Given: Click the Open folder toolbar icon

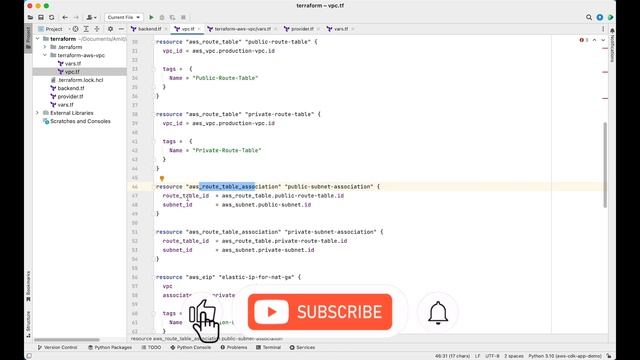Looking at the screenshot, I should point(30,18).
